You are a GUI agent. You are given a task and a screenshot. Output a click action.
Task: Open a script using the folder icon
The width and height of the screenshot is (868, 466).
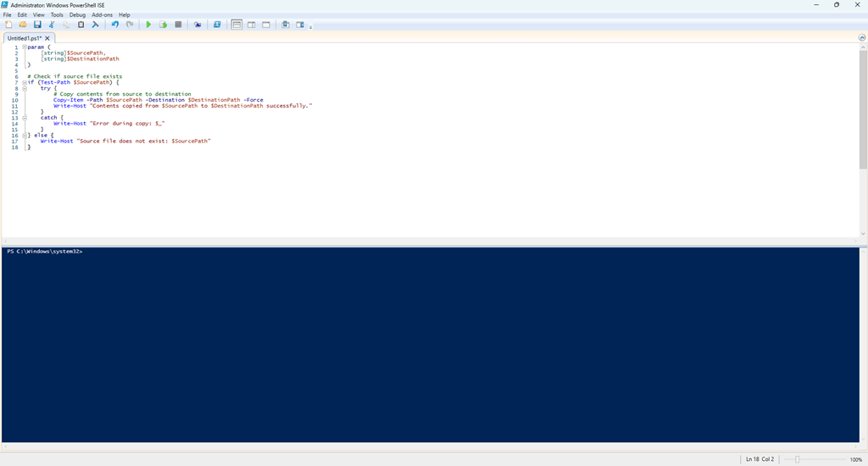pyautogui.click(x=23, y=25)
